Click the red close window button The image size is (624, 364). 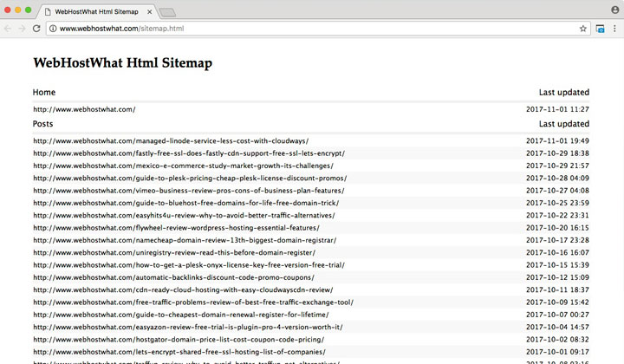pyautogui.click(x=7, y=10)
